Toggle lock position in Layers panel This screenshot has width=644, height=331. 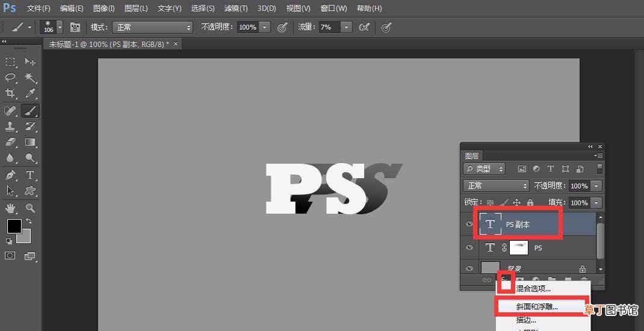pyautogui.click(x=516, y=202)
